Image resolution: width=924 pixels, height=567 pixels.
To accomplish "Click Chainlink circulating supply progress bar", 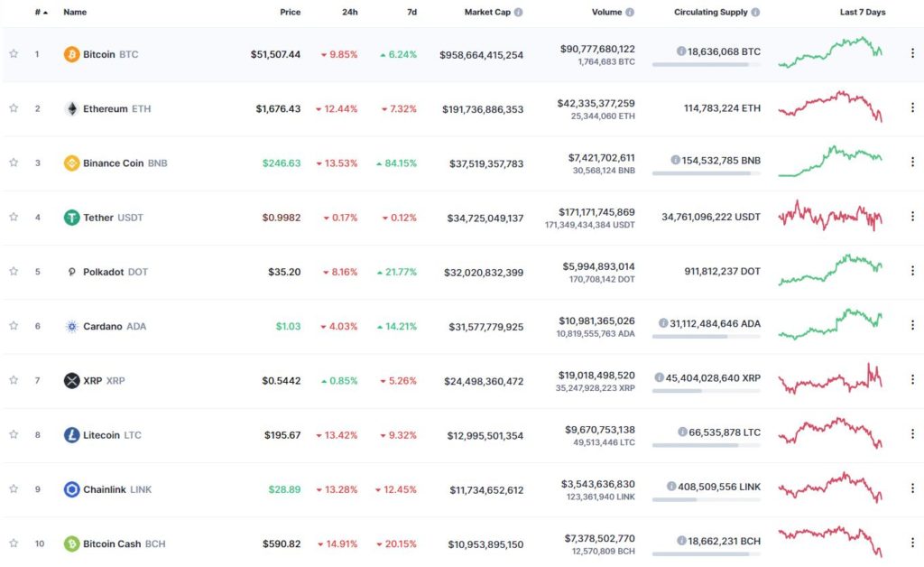I will point(706,500).
